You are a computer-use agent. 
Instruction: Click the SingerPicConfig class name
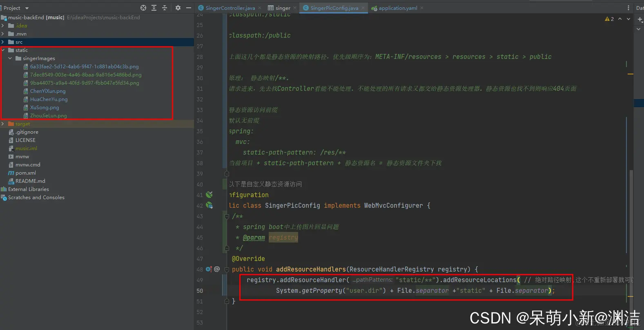(292, 205)
